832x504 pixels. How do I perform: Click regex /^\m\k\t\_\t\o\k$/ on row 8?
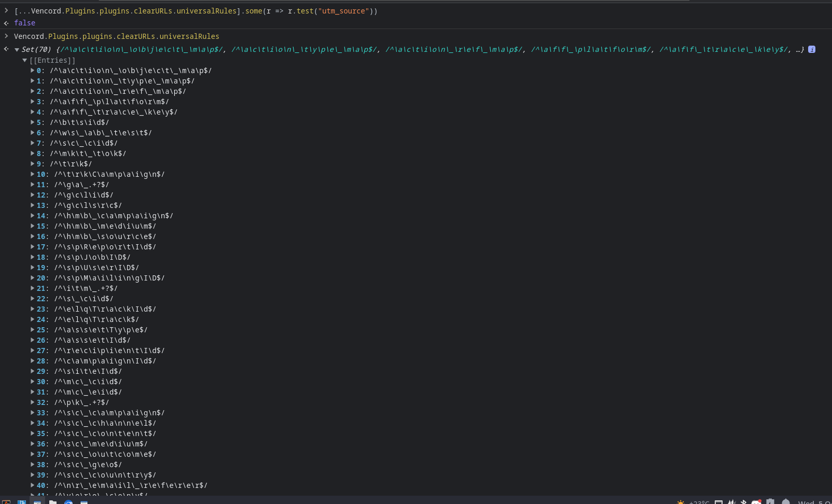(88, 153)
